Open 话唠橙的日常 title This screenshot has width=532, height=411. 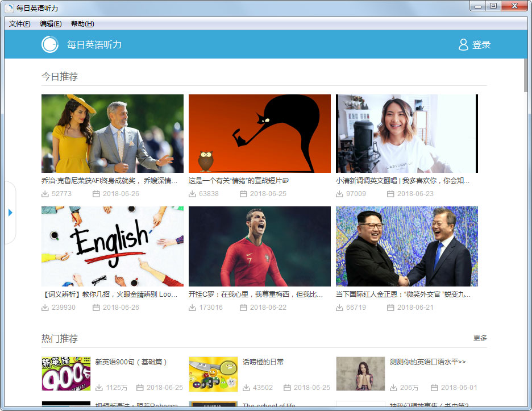(x=263, y=362)
